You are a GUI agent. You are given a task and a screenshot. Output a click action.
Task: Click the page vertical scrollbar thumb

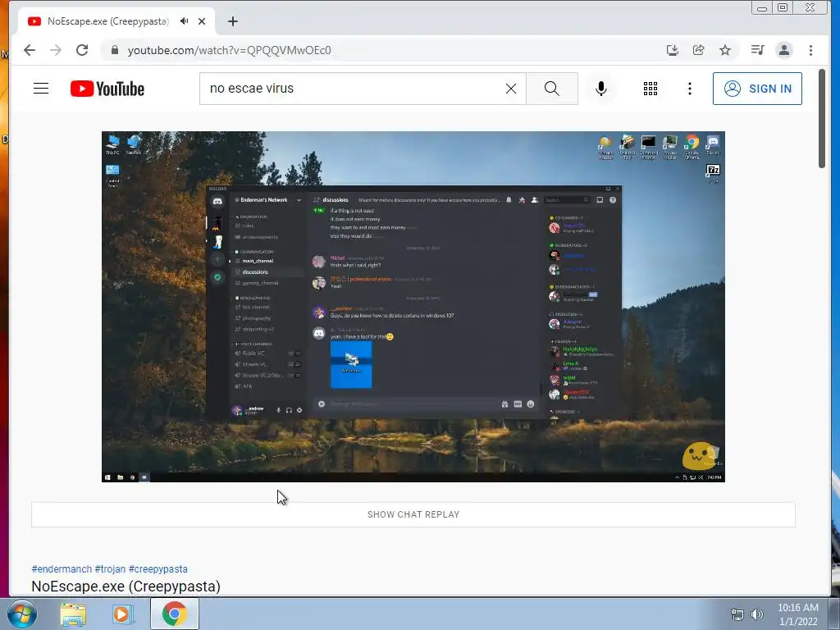[x=822, y=118]
